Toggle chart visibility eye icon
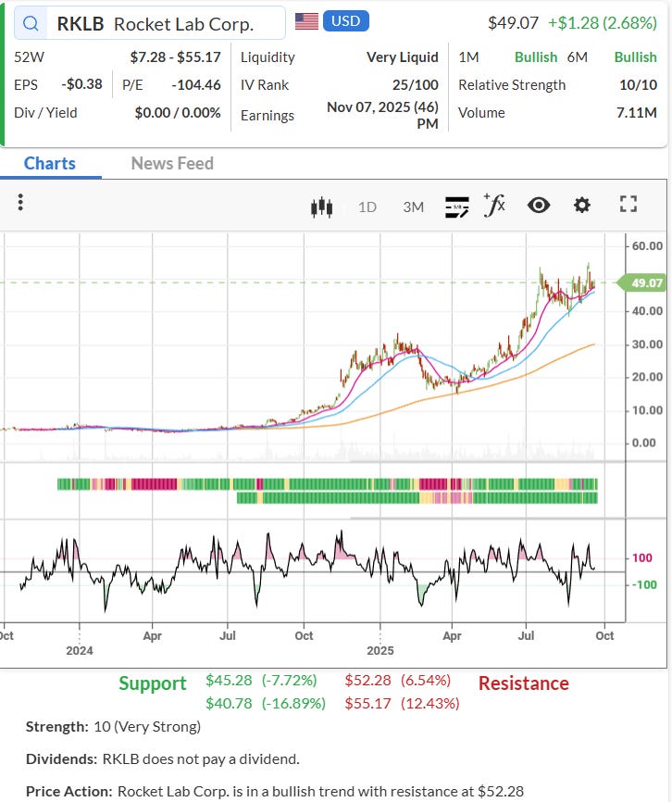672x802 pixels. (x=539, y=206)
